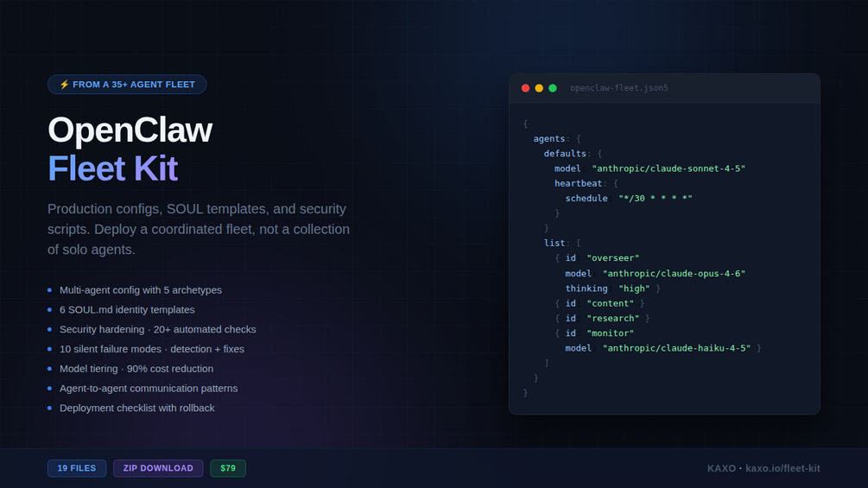The height and width of the screenshot is (488, 868).
Task: Click the 'heartbeat' key in code
Action: [578, 183]
